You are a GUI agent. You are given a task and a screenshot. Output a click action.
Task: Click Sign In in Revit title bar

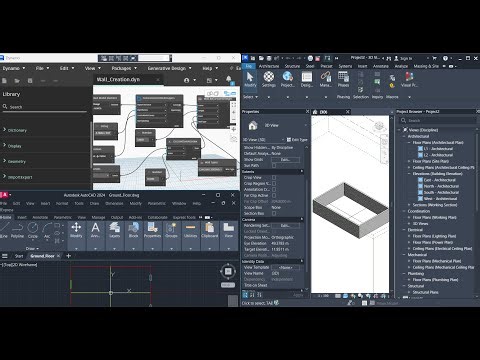click(x=403, y=58)
